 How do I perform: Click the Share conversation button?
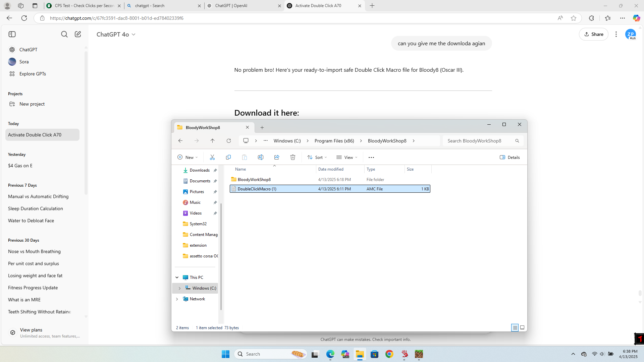(593, 34)
